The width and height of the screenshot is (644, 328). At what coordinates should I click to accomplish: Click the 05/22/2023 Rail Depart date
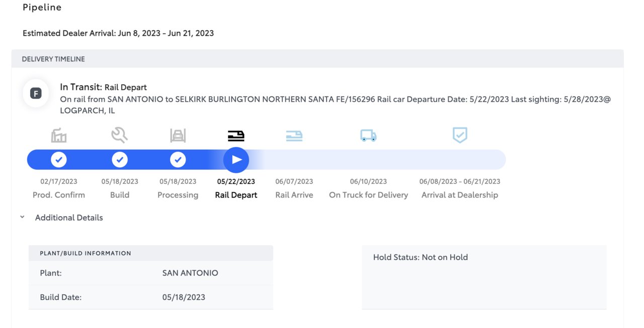pos(236,181)
